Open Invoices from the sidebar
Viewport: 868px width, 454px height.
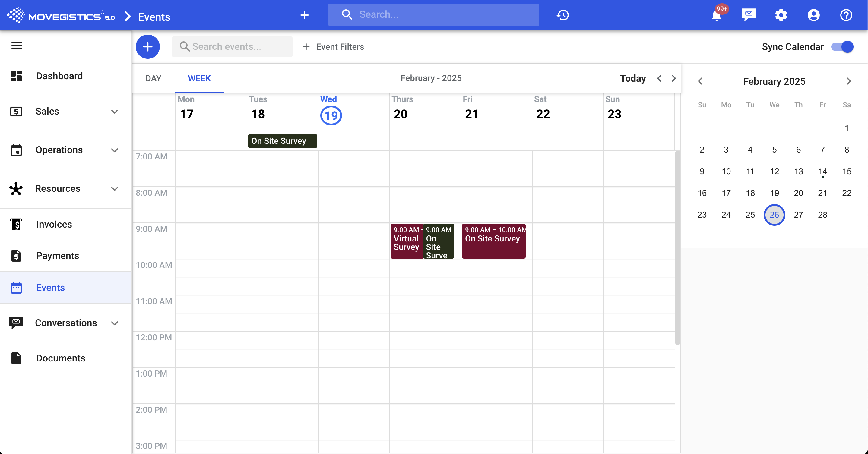click(x=54, y=224)
